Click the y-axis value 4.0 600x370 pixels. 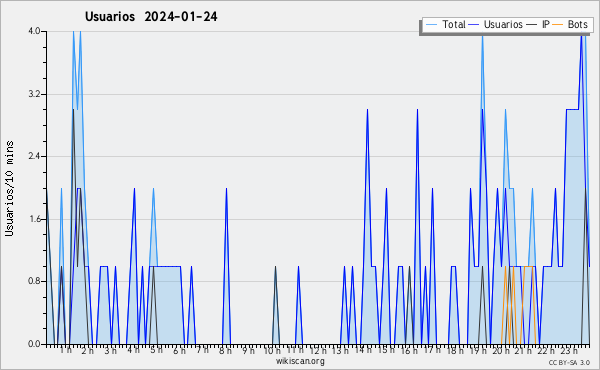click(x=34, y=31)
